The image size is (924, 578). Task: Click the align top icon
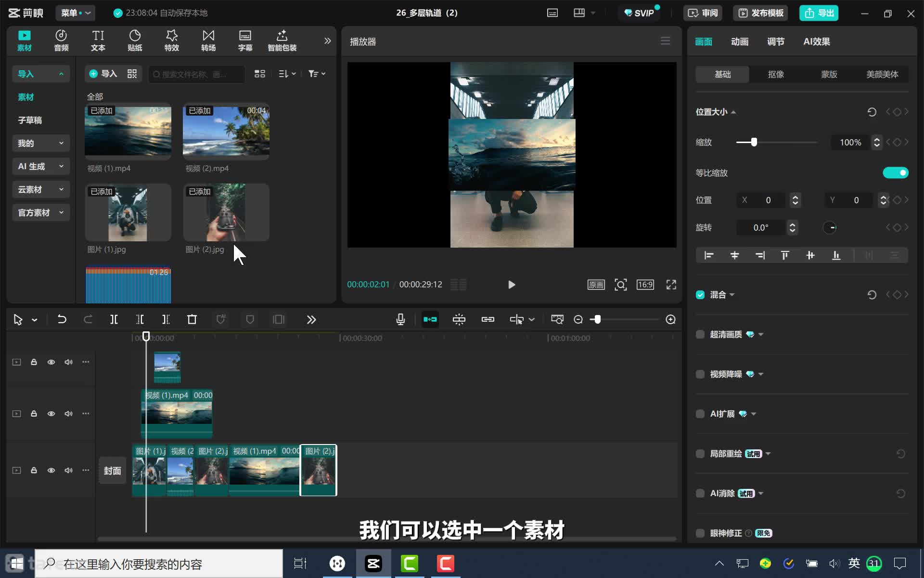[x=785, y=255]
